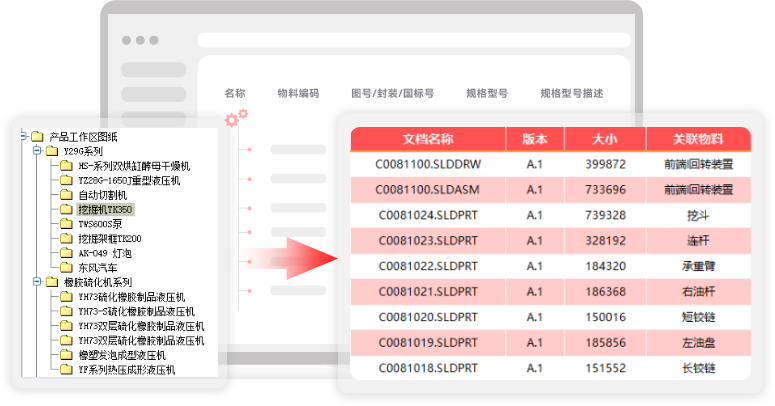Click the folder icon beside YF系列热压成形液压机

click(66, 369)
